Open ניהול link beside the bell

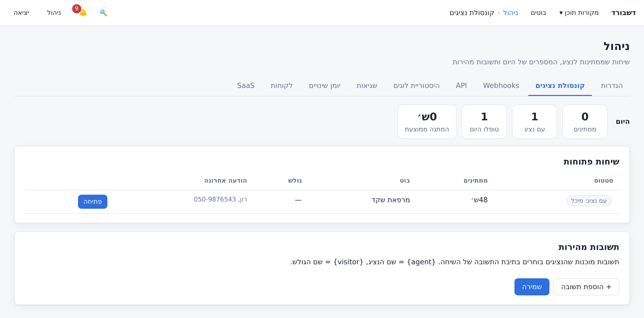pyautogui.click(x=54, y=13)
